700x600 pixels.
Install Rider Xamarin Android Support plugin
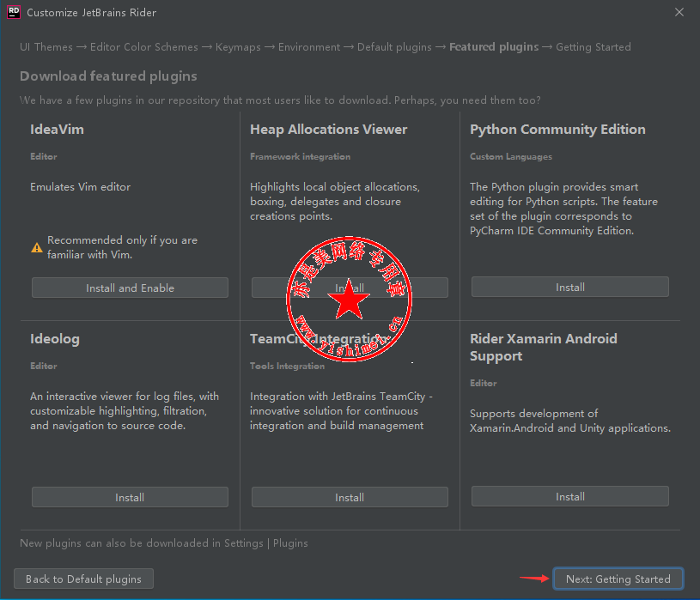pyautogui.click(x=570, y=496)
